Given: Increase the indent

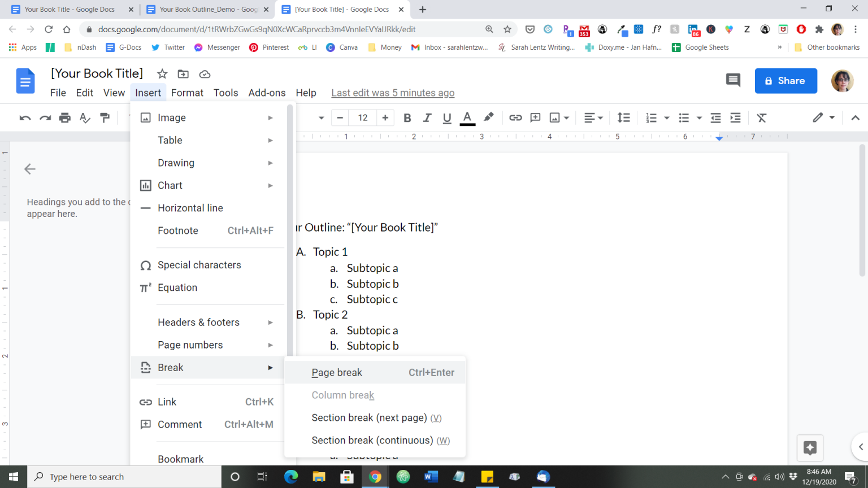Looking at the screenshot, I should (735, 117).
